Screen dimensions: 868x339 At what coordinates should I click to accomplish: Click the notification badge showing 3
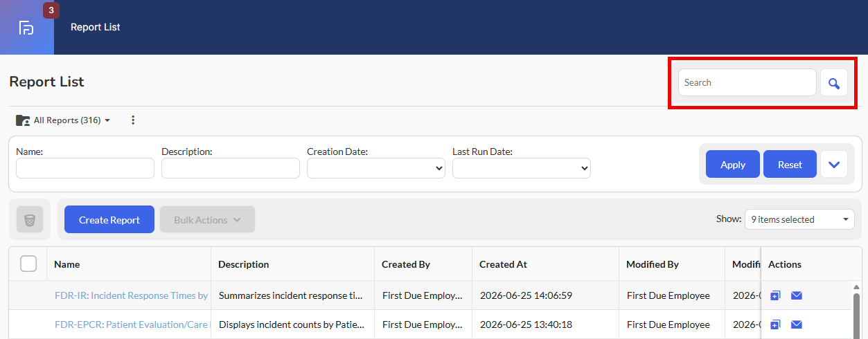coord(51,10)
